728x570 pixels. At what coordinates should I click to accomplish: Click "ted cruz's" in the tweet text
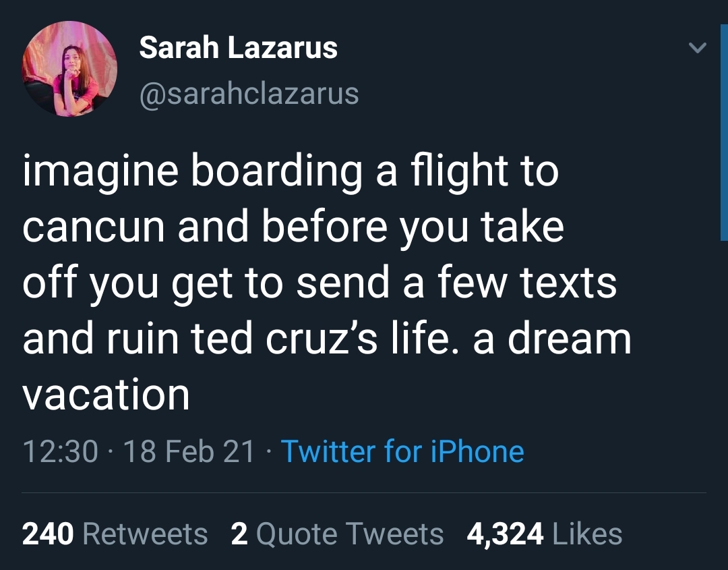pos(296,339)
